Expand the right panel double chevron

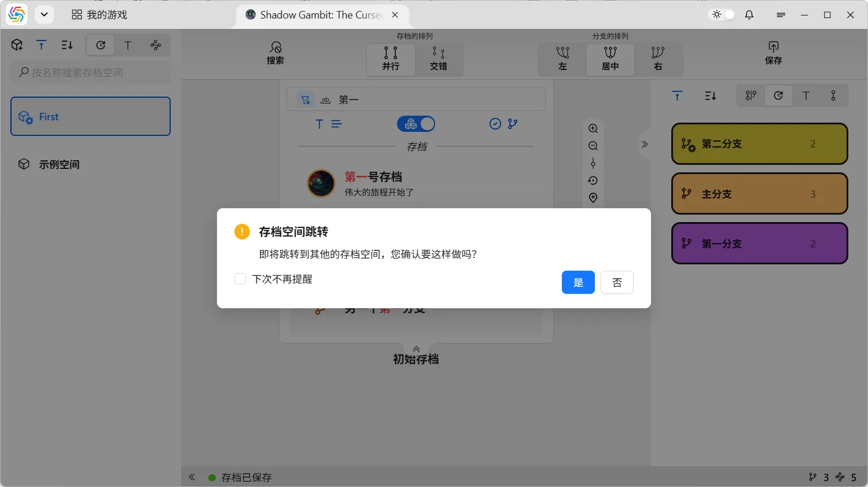(645, 145)
